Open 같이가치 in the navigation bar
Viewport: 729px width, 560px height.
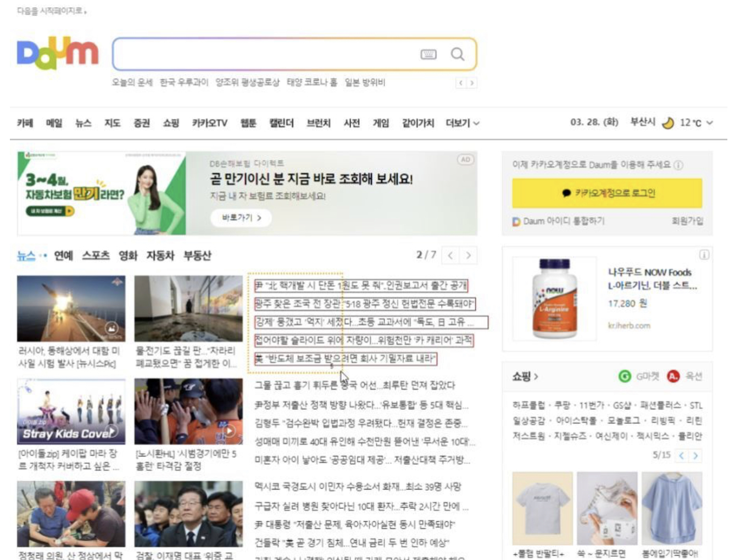point(418,123)
